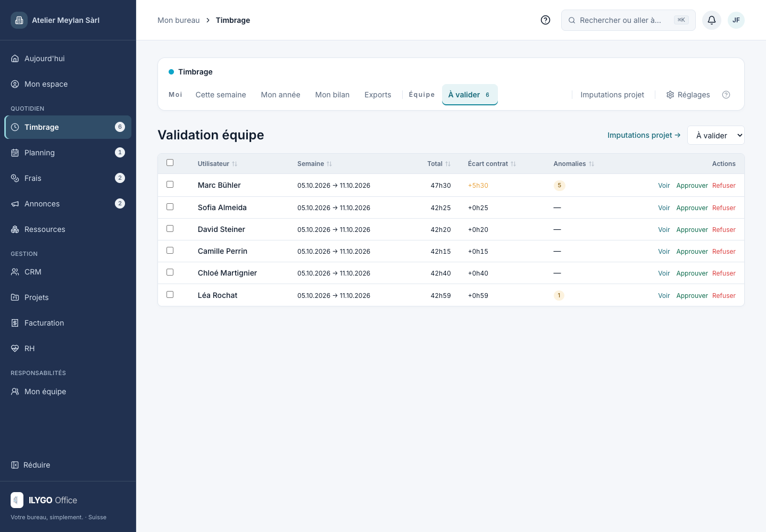The image size is (766, 532).
Task: Click the Atelier Meylan Sàrl building icon
Action: (19, 20)
